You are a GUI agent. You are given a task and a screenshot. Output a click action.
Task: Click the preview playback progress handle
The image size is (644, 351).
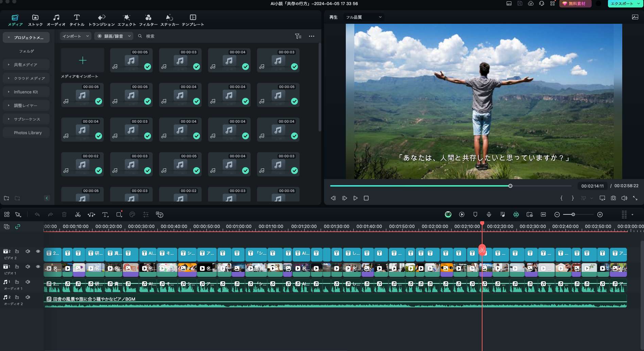[510, 186]
